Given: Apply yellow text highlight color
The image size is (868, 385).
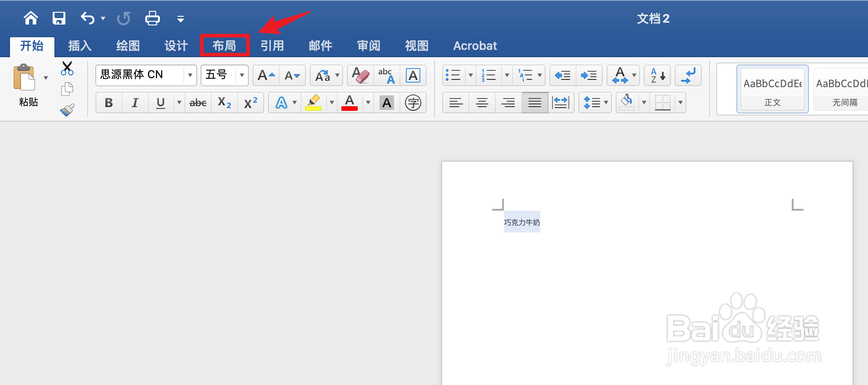Looking at the screenshot, I should pyautogui.click(x=314, y=103).
